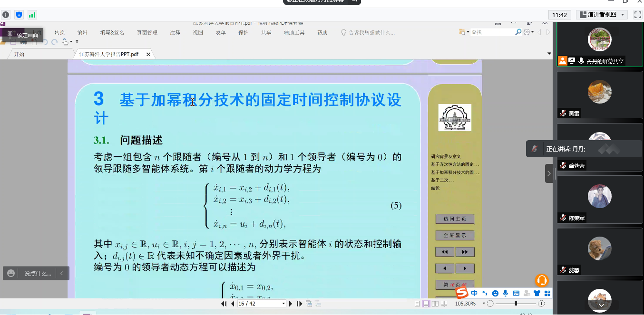Select single page view mode
Viewport: 644px width, 315px height.
(417, 304)
